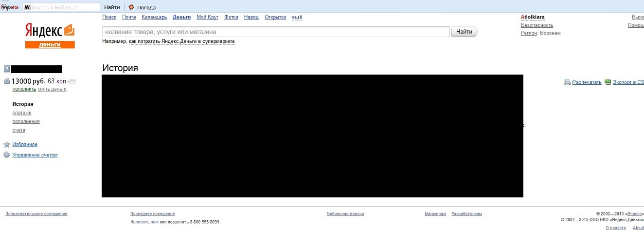Expand the ещё services menu
Image resolution: width=644 pixels, height=232 pixels.
click(297, 17)
